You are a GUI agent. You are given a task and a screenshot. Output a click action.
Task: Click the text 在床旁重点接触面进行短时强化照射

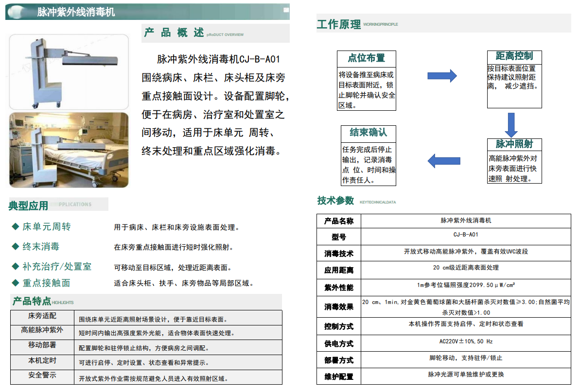[174, 247]
